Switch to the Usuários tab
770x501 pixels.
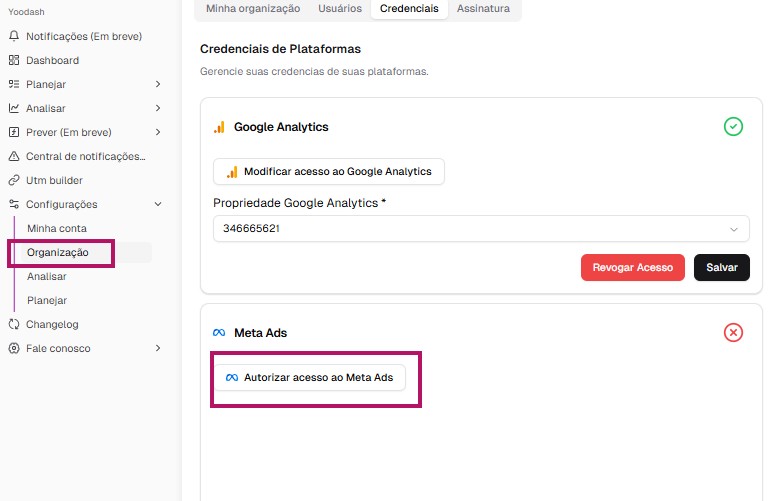coord(340,8)
